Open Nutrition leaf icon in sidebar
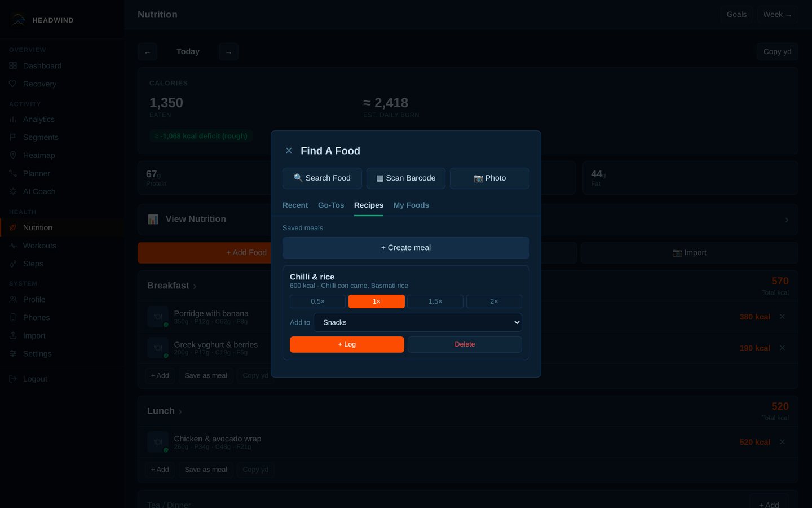812x508 pixels. (x=13, y=227)
